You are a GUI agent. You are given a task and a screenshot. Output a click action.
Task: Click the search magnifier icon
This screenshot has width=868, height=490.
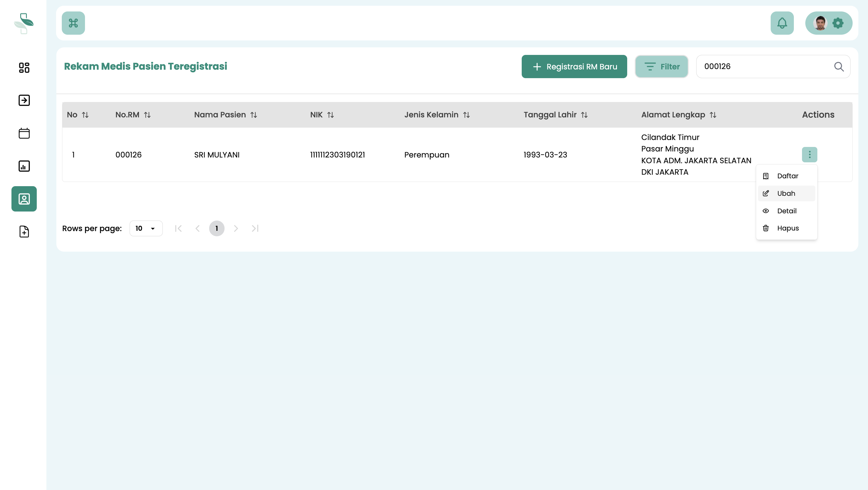pyautogui.click(x=839, y=66)
